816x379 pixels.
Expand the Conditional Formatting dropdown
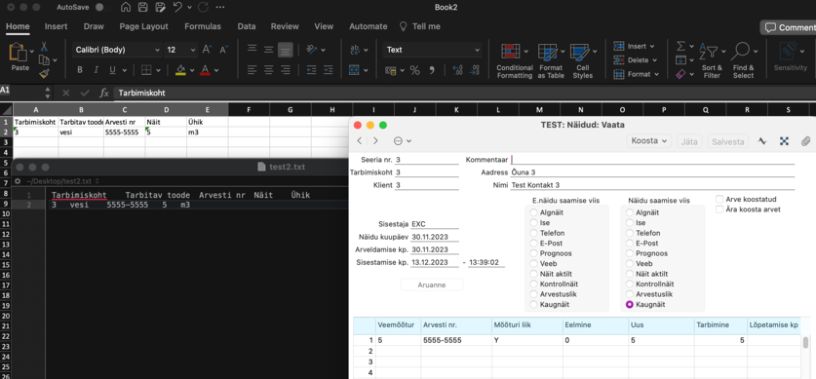pyautogui.click(x=526, y=52)
